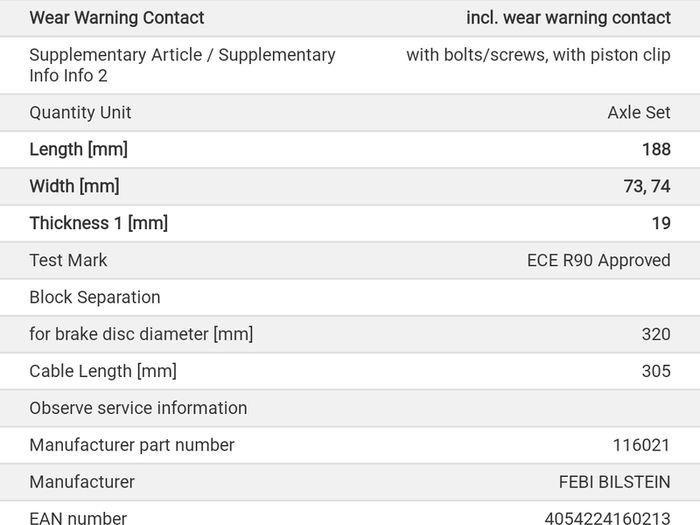Click the Thickness 1 [mm] label

pyautogui.click(x=99, y=223)
